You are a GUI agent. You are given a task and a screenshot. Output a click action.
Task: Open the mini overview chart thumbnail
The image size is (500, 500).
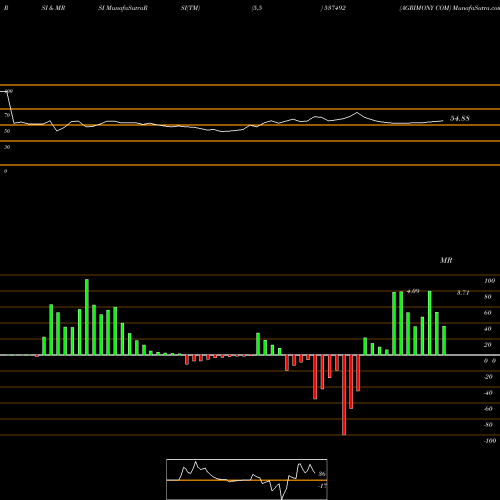coord(247,479)
